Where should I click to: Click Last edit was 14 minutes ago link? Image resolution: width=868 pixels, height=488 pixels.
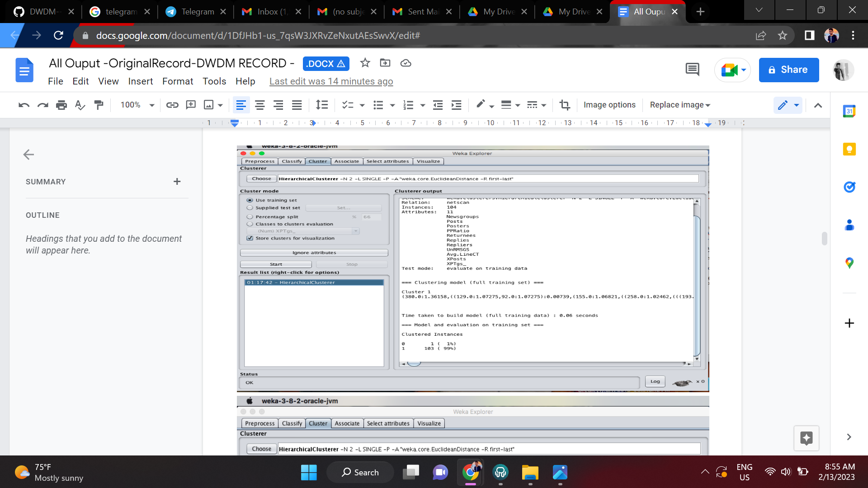coord(331,81)
